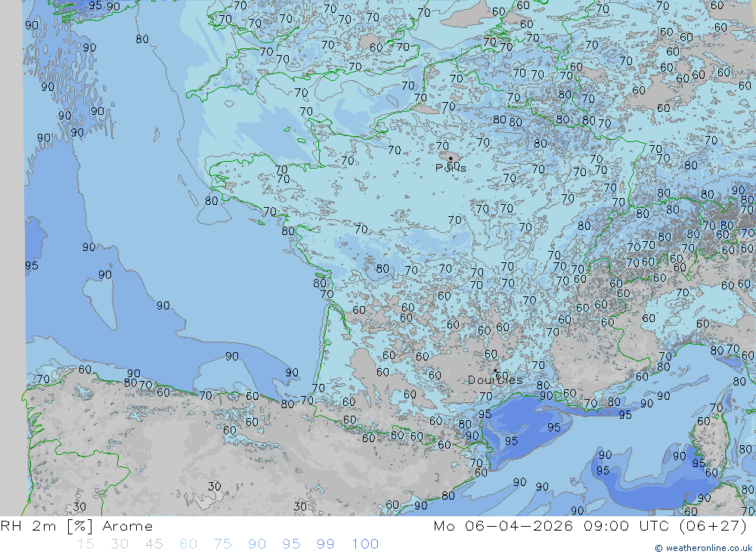Select the legend value 90
Viewport: 756px width, 554px height.
pyautogui.click(x=257, y=544)
